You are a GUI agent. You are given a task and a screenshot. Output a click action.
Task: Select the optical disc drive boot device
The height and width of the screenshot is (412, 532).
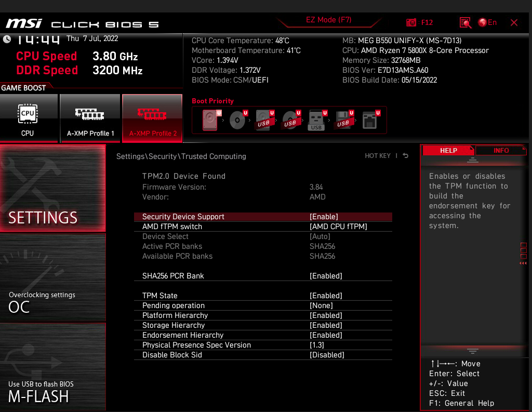click(238, 120)
